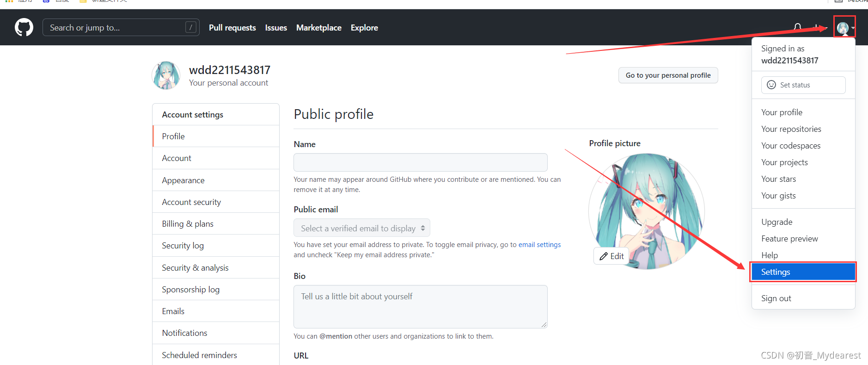Open Appearance settings
Viewport: 868px width, 365px height.
pyautogui.click(x=216, y=180)
